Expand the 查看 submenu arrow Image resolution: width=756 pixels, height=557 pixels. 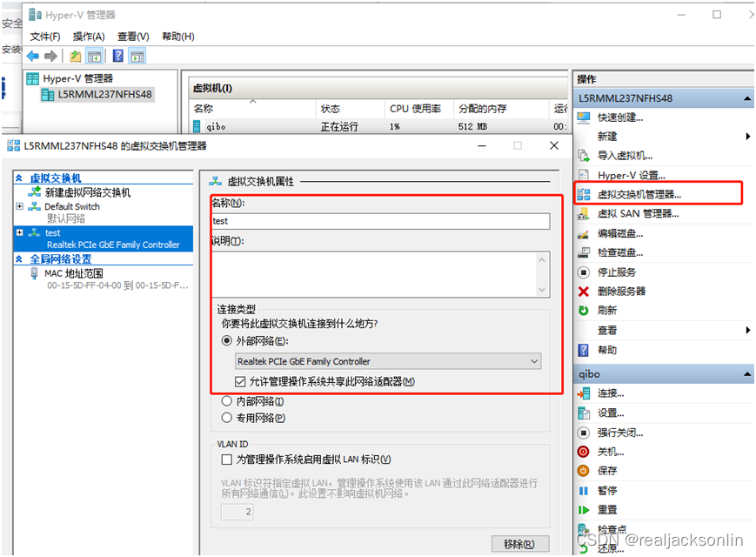pos(748,331)
